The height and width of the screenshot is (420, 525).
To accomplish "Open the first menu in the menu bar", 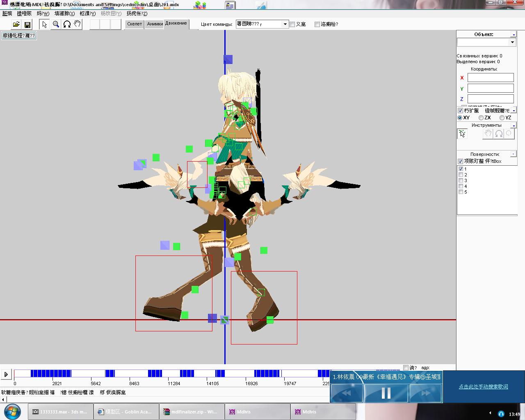I will (7, 14).
